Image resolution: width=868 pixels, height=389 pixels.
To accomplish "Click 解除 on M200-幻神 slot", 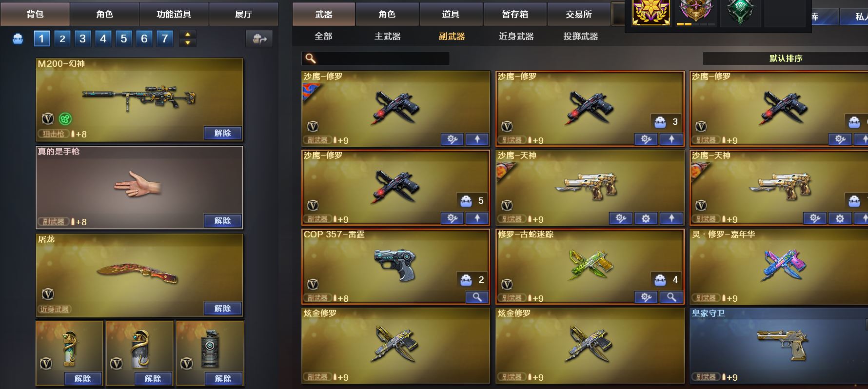I will tap(222, 133).
